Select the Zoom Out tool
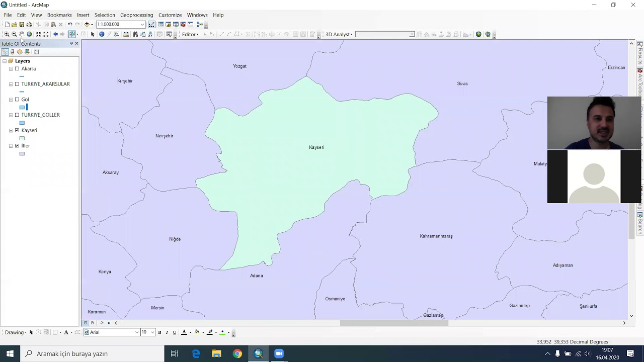 [14, 34]
